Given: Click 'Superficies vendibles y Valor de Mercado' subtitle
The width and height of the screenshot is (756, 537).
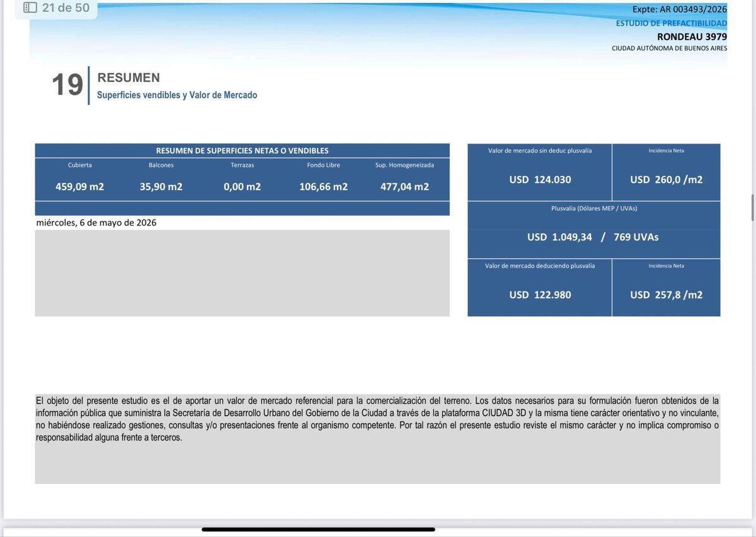Looking at the screenshot, I should (x=177, y=95).
